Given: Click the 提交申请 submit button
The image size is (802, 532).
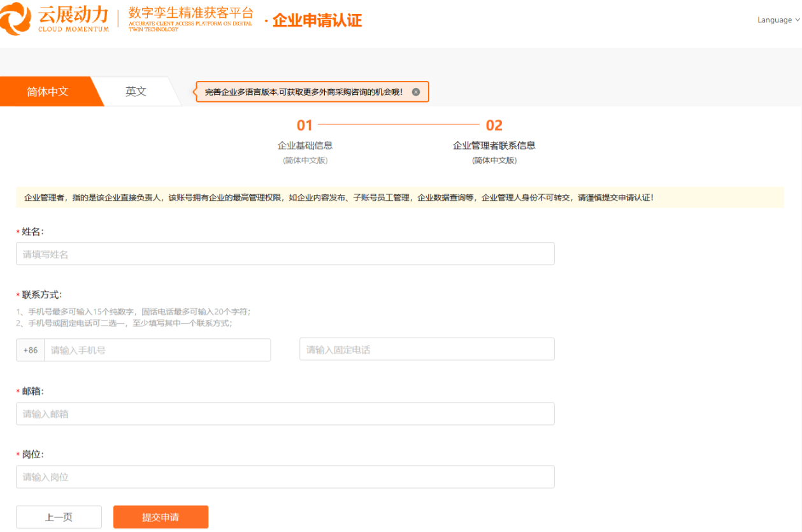Looking at the screenshot, I should pyautogui.click(x=160, y=517).
